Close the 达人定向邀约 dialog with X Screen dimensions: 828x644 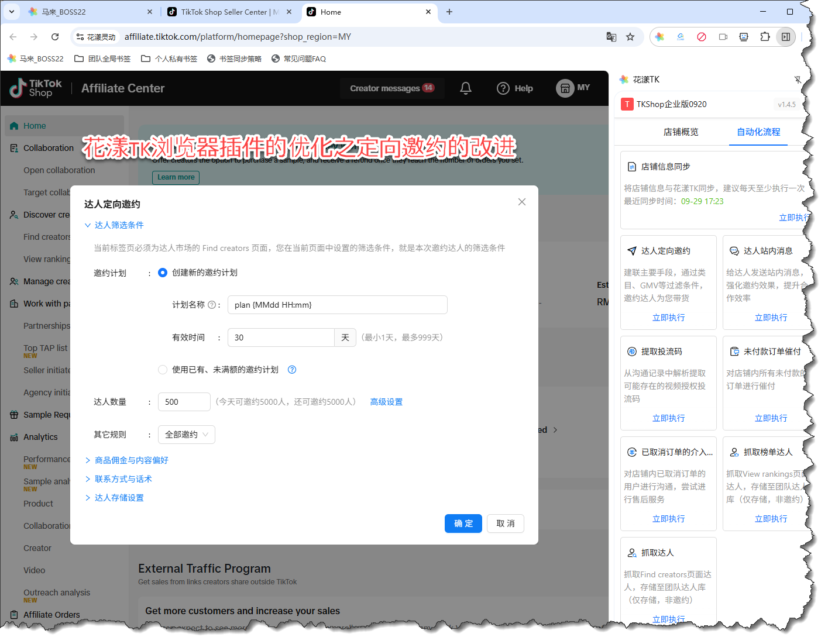[522, 202]
